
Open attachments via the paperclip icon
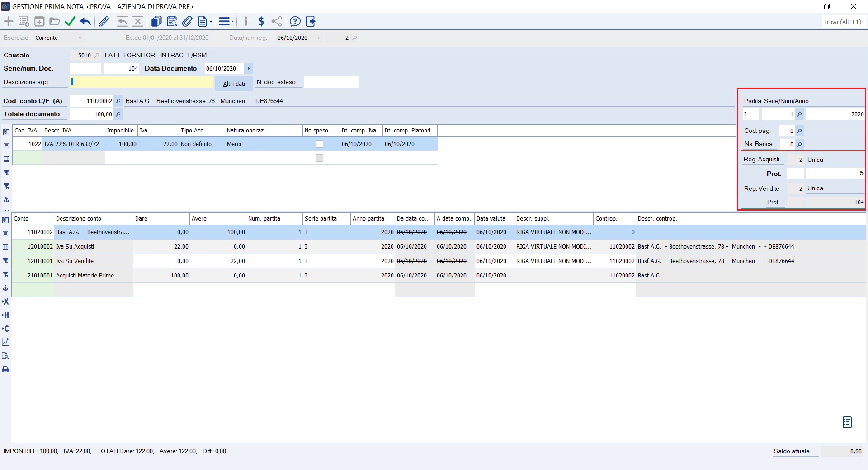click(187, 21)
